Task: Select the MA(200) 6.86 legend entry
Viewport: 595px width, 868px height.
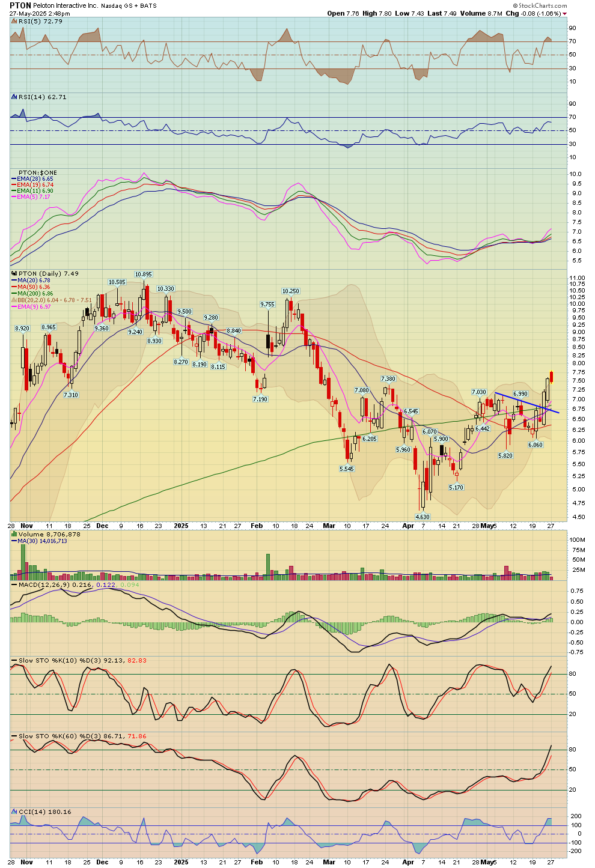Action: coord(32,294)
